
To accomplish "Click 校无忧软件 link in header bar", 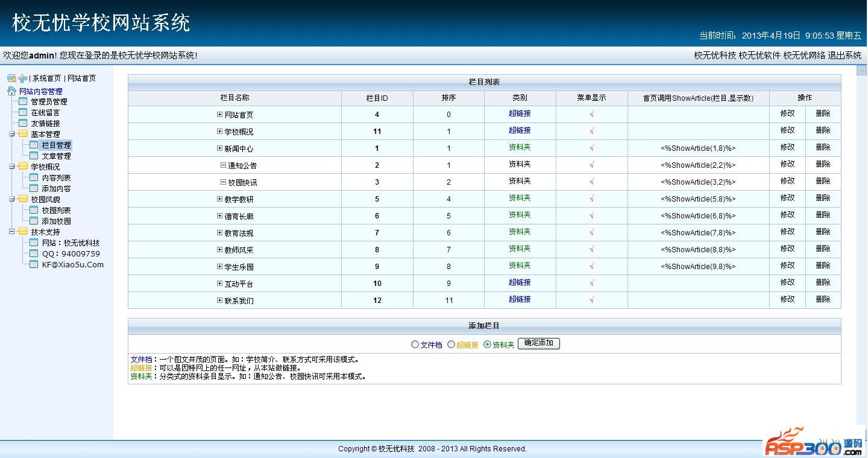I will coord(759,56).
